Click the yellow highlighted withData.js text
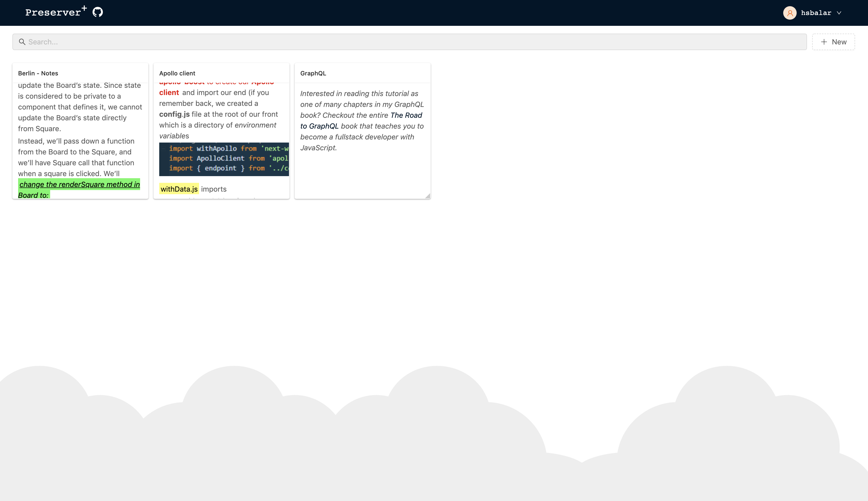 (179, 189)
